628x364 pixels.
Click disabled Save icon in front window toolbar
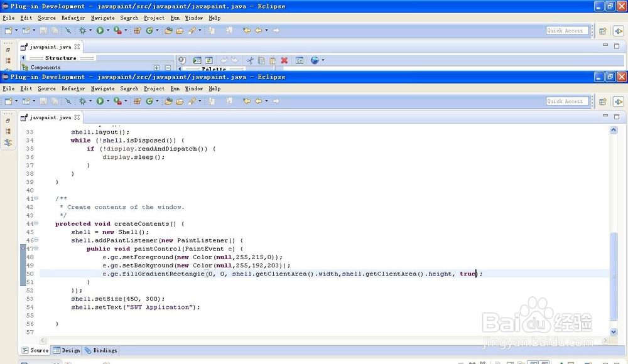click(x=43, y=101)
